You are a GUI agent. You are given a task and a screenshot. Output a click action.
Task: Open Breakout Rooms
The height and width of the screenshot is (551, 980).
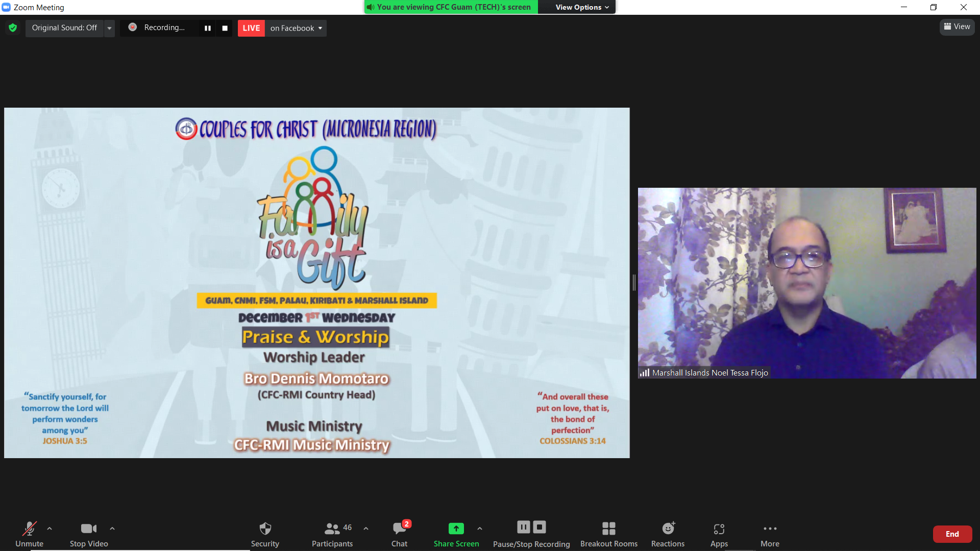pyautogui.click(x=609, y=534)
